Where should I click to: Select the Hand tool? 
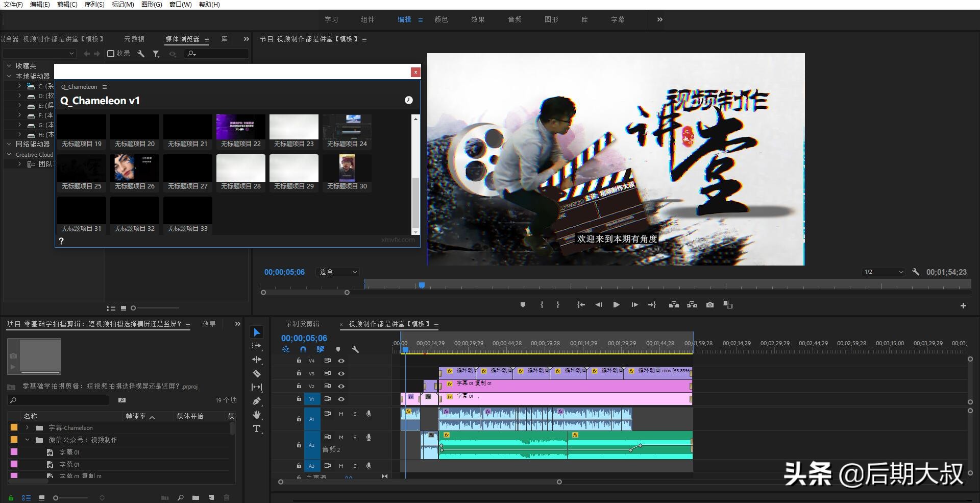257,415
